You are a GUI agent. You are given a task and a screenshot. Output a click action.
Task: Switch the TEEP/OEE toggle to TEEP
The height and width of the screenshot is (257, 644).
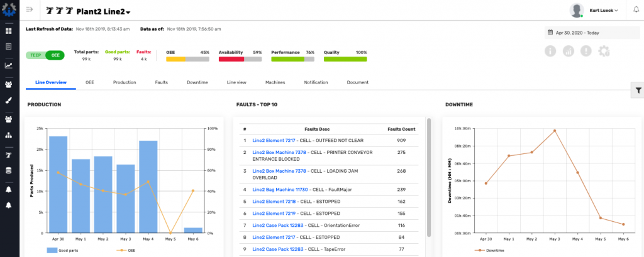[x=35, y=55]
